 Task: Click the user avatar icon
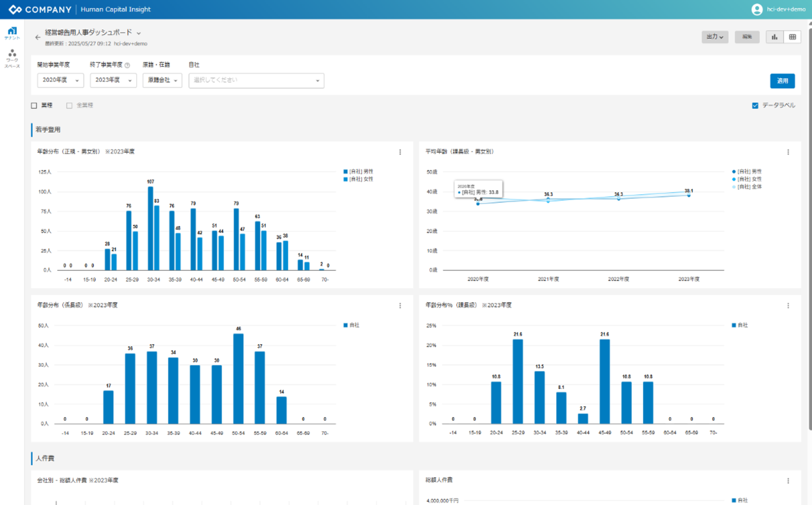[x=756, y=9]
